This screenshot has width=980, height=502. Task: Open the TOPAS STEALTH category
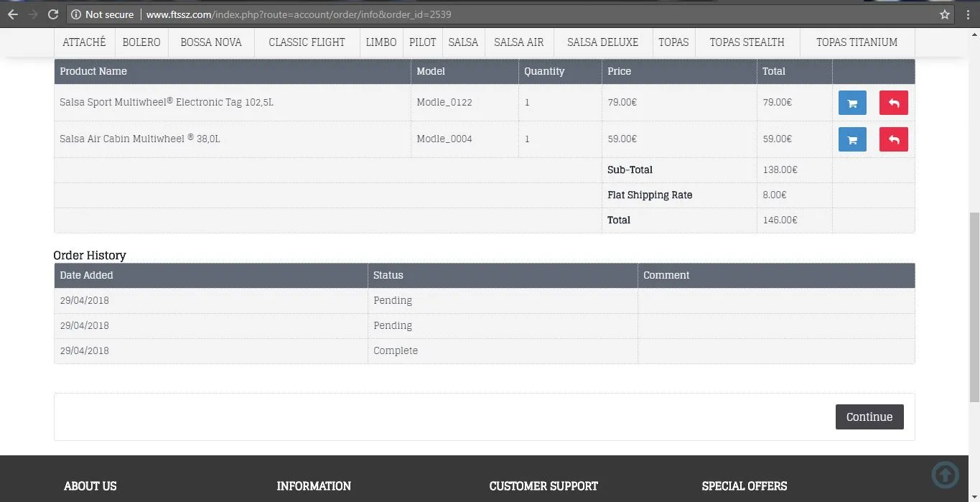click(747, 42)
